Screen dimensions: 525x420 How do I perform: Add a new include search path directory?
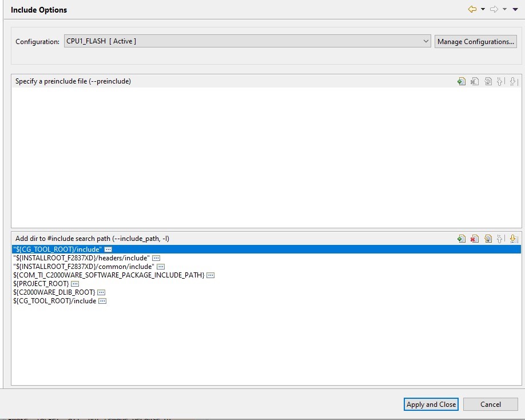click(462, 239)
